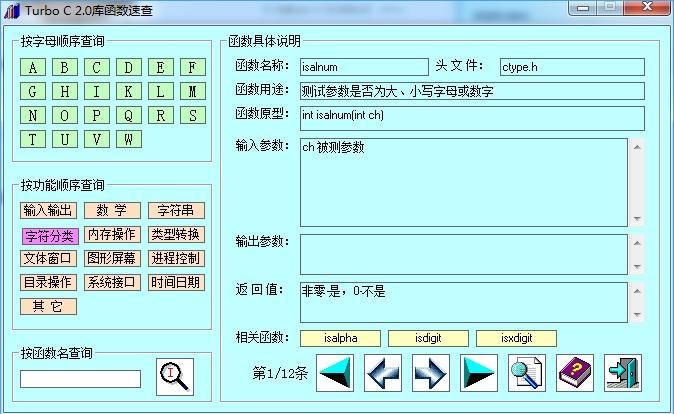Screen dimensions: 674x414
Task: Select letter R button
Action: coord(161,115)
